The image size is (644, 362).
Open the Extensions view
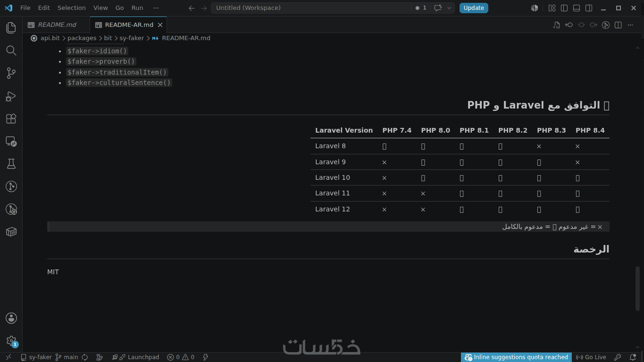(11, 119)
